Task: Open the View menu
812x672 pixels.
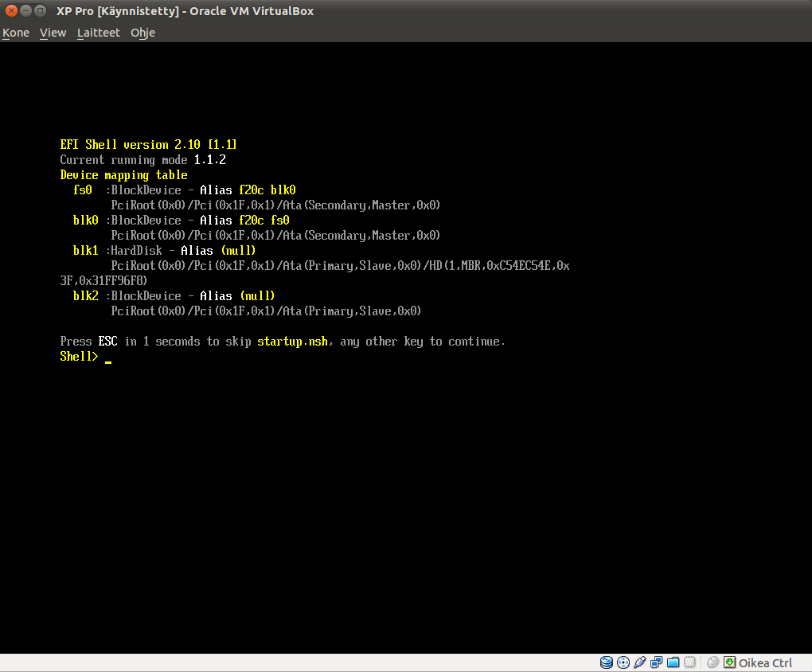Action: pos(53,33)
